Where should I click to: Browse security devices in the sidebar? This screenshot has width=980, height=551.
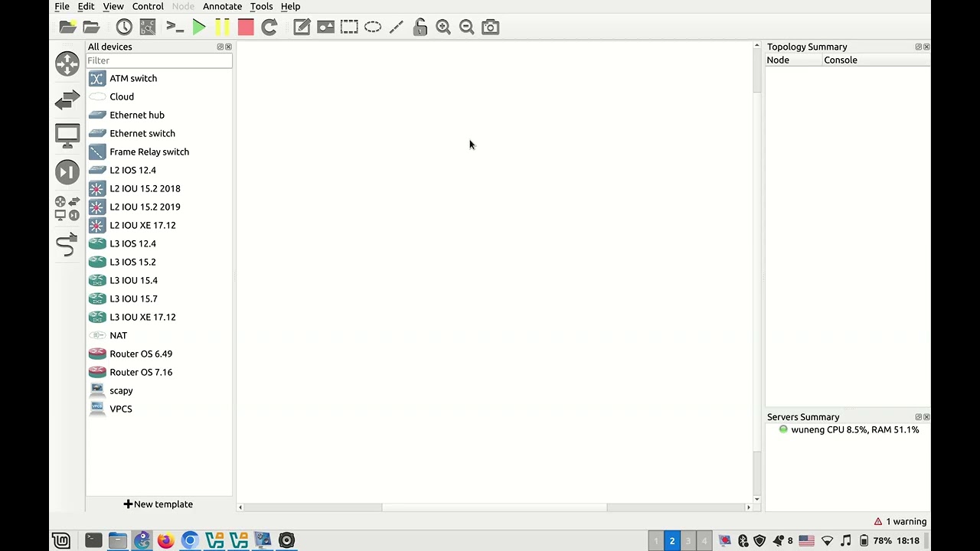67,171
